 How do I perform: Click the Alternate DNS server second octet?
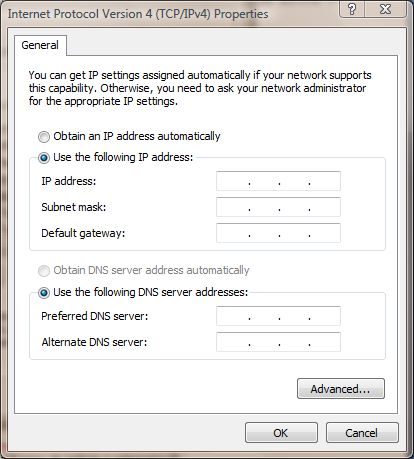pyautogui.click(x=264, y=342)
